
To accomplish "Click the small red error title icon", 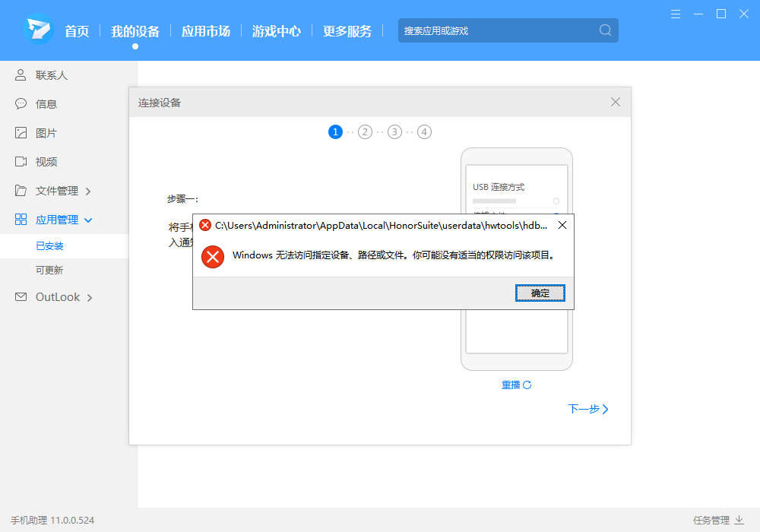I will click(x=205, y=225).
